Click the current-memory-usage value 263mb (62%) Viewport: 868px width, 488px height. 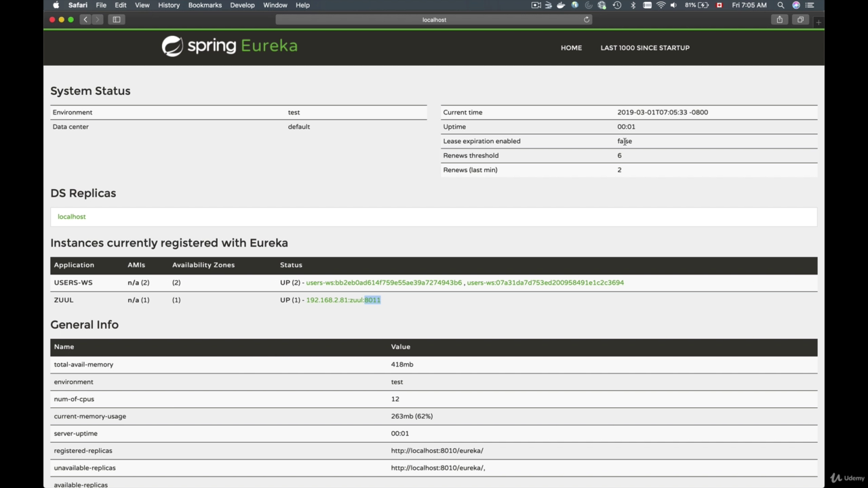(x=412, y=416)
